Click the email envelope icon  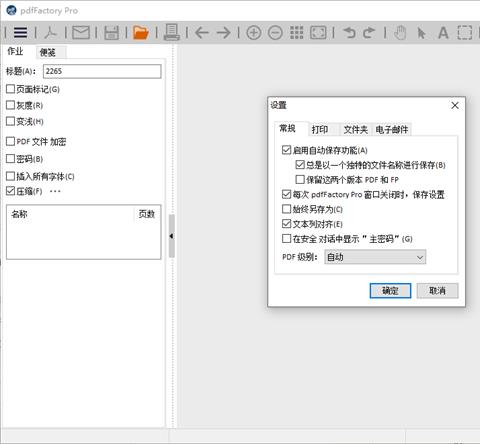point(81,33)
